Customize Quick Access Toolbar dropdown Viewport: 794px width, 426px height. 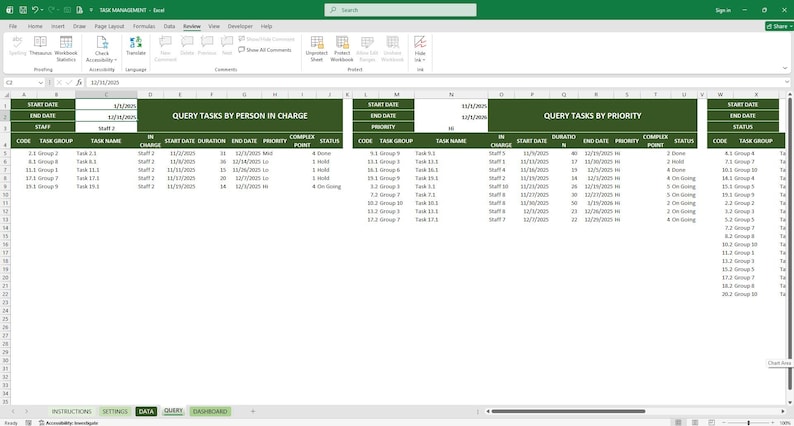click(91, 10)
